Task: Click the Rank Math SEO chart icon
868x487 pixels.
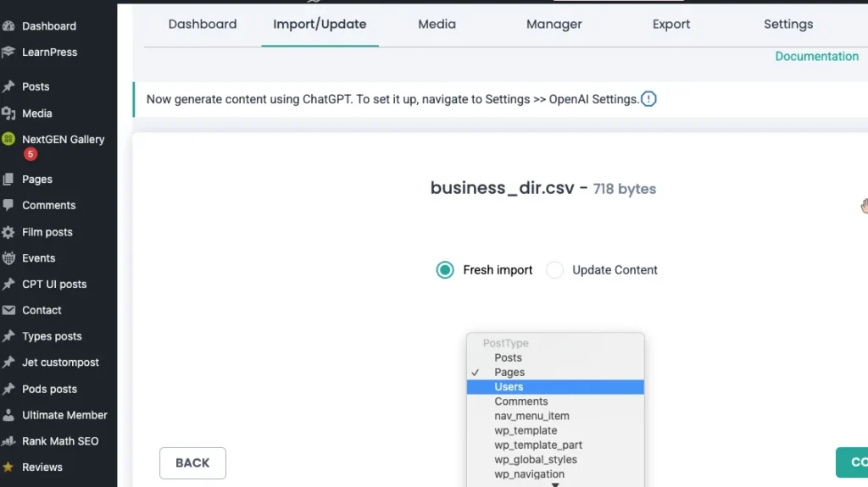Action: [8, 441]
